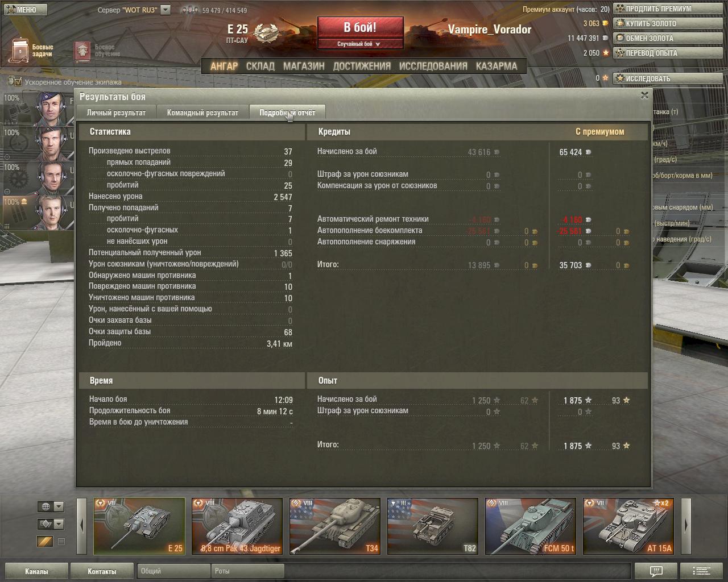Select AT 15A tank in carousel

(x=628, y=526)
